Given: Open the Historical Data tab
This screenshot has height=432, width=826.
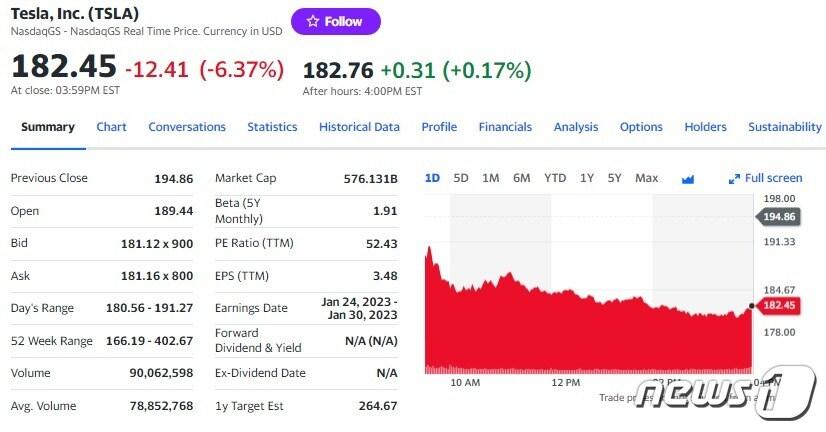Looking at the screenshot, I should pos(359,127).
